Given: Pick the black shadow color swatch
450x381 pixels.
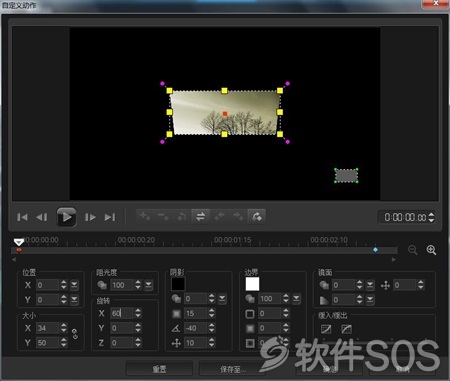Looking at the screenshot, I should (x=178, y=284).
